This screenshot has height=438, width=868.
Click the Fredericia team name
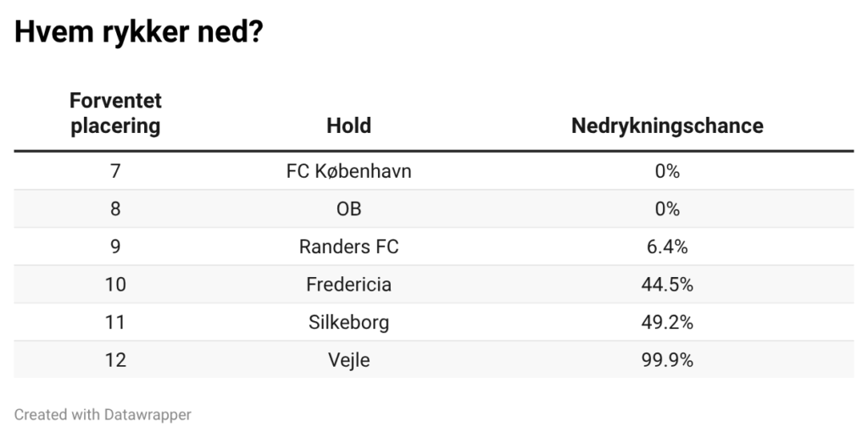point(348,285)
